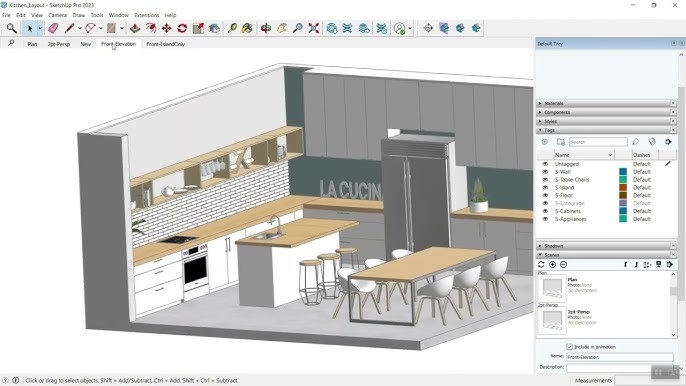Image resolution: width=686 pixels, height=386 pixels.
Task: Toggle the S-Island tag eye icon
Action: coord(545,187)
